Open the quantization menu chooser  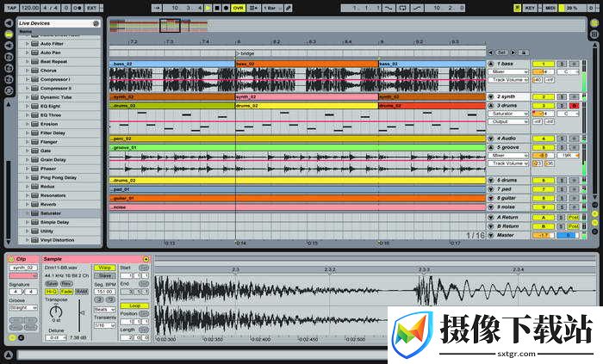272,8
